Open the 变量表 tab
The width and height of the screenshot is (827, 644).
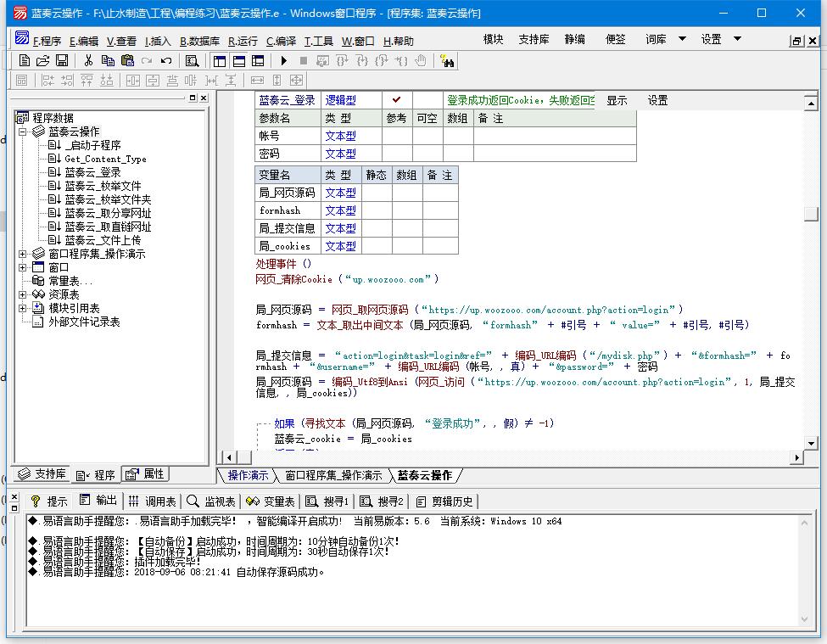point(270,501)
